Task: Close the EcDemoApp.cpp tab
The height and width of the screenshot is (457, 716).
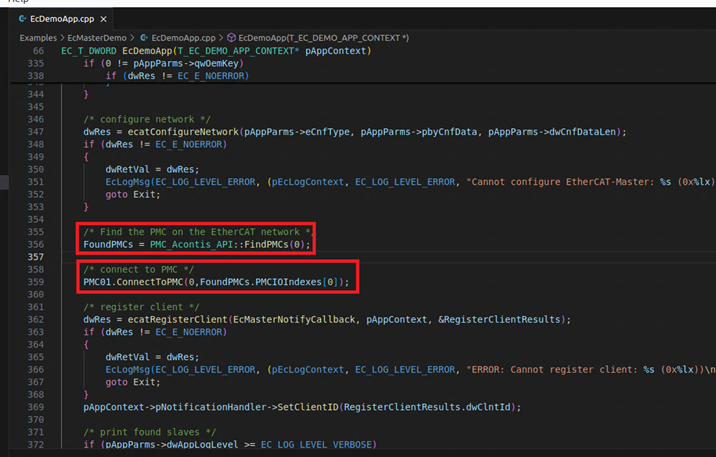Action: pos(106,20)
